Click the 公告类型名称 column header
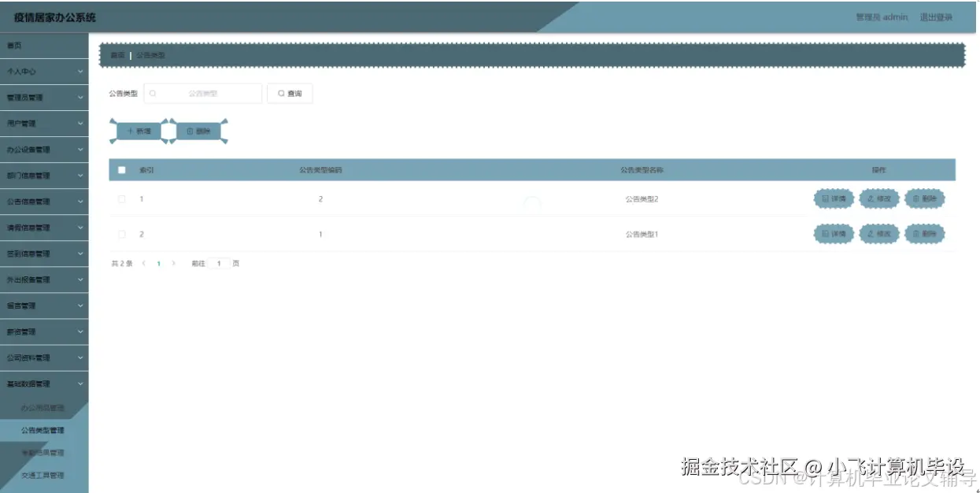The width and height of the screenshot is (980, 493). point(642,170)
